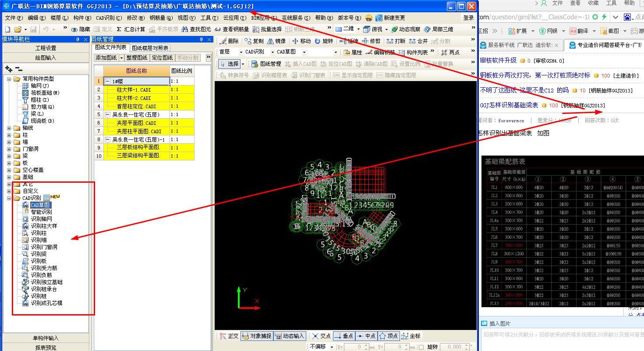This screenshot has width=644, height=351.
Task: Select 识别梁 in CAD识别 tree
Action: click(39, 254)
